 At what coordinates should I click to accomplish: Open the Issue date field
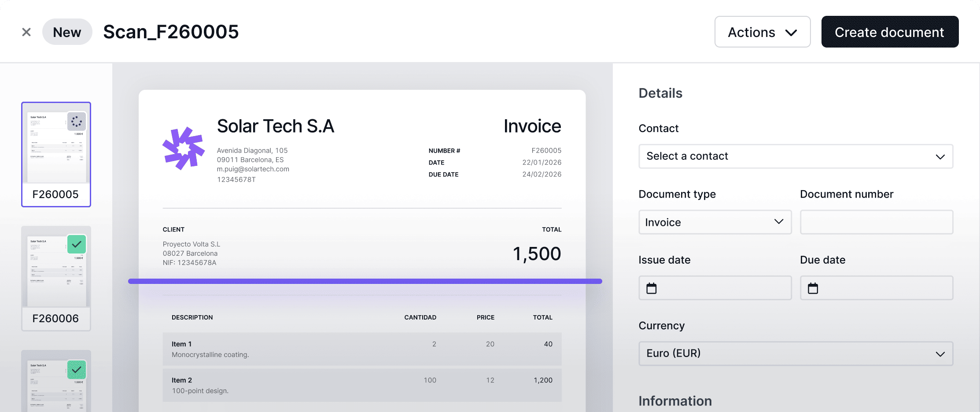pyautogui.click(x=715, y=288)
